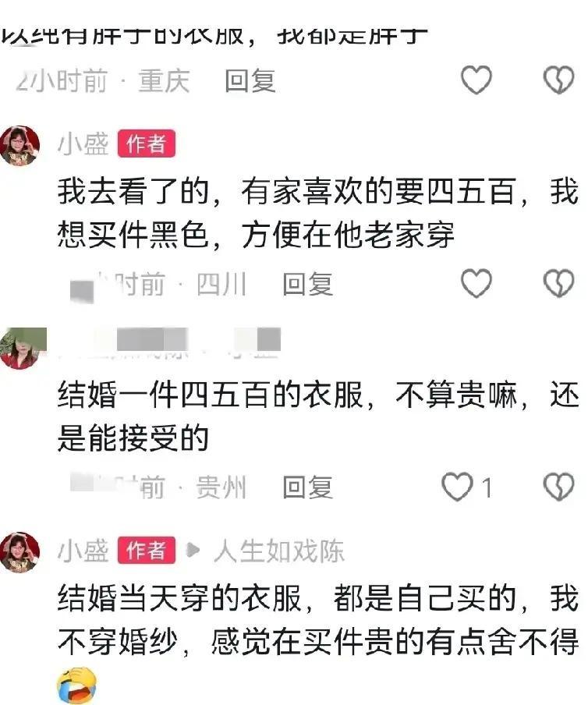Open the 人生如戏陈 user profile link

278,551
